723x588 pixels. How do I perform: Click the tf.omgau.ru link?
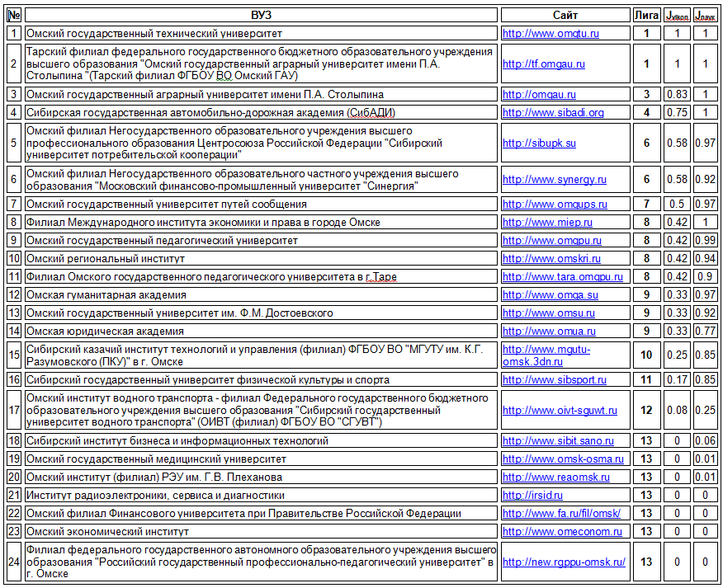coord(543,64)
